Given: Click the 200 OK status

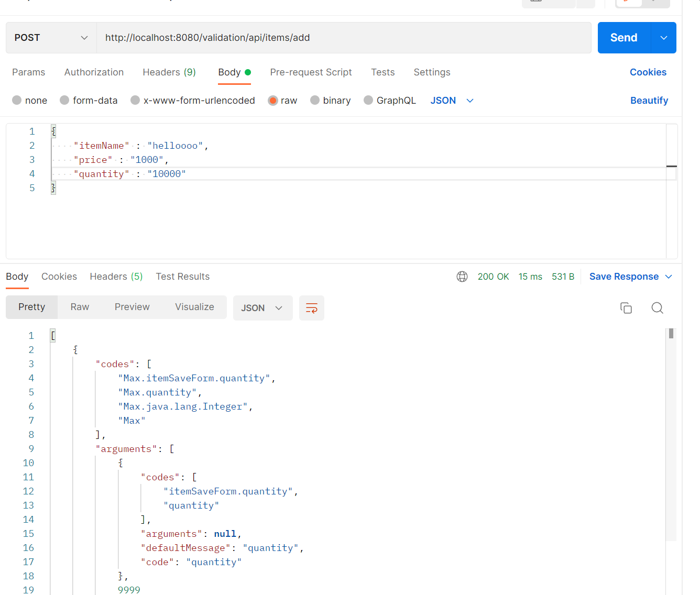Looking at the screenshot, I should [x=493, y=277].
